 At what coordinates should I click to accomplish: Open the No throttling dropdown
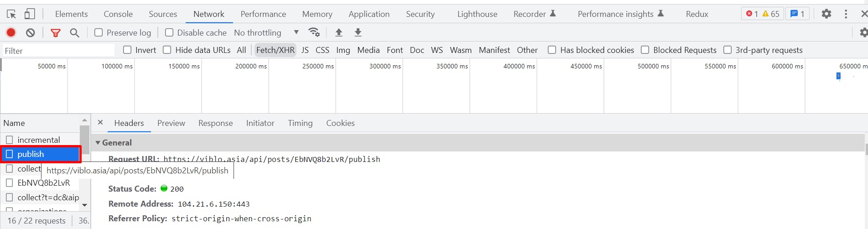[266, 32]
